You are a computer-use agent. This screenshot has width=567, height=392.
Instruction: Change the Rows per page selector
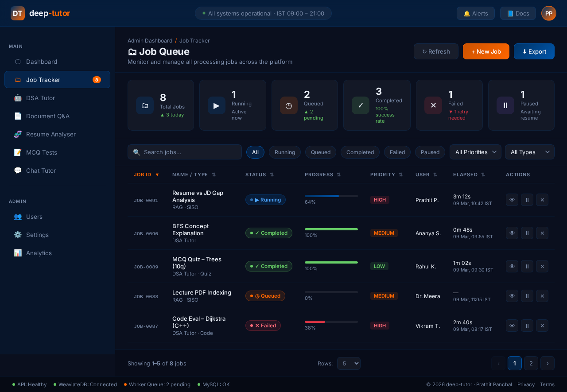(349, 363)
